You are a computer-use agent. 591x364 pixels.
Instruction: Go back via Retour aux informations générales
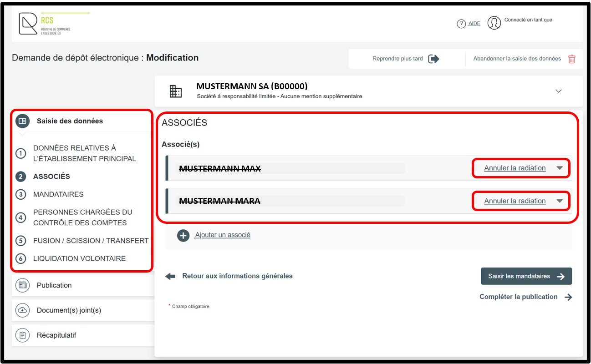tap(237, 276)
